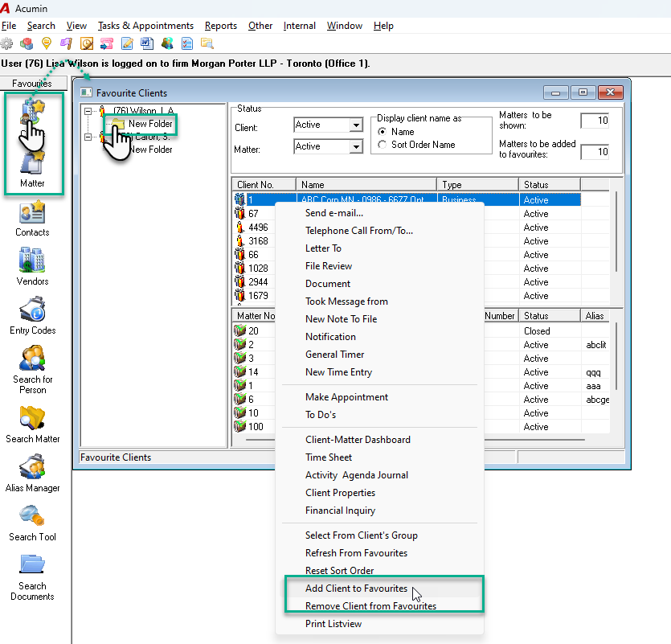Open the Client status dropdown
The width and height of the screenshot is (671, 644).
[356, 125]
